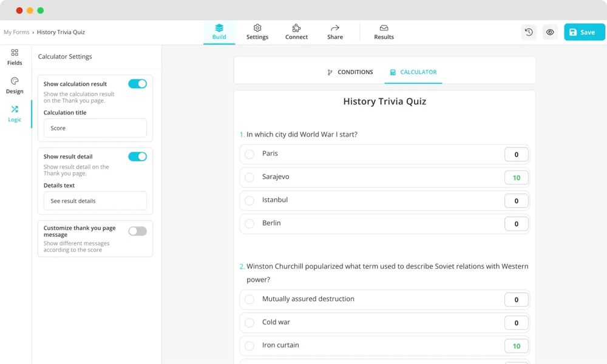
Task: Switch to the Conditions tab
Action: tap(350, 72)
